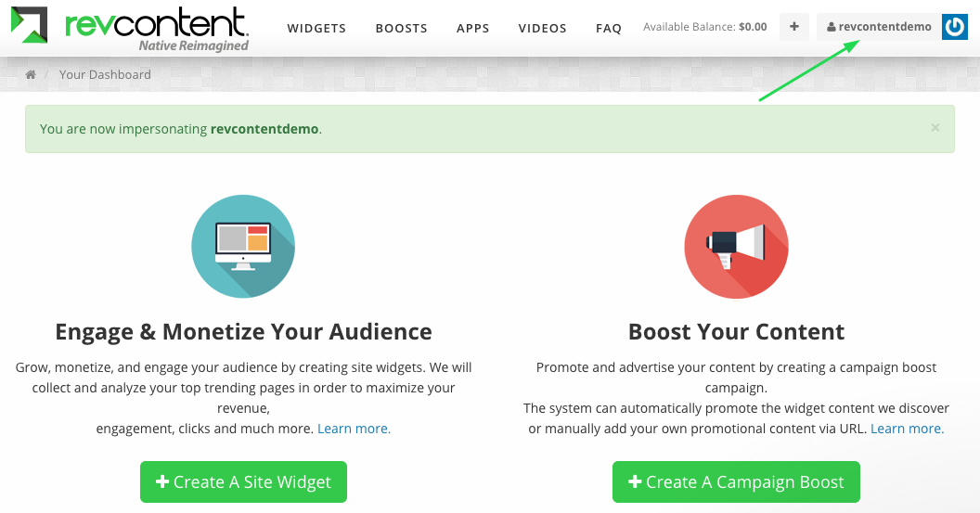Open the VIDEOS page
The width and height of the screenshot is (980, 513).
click(x=543, y=28)
